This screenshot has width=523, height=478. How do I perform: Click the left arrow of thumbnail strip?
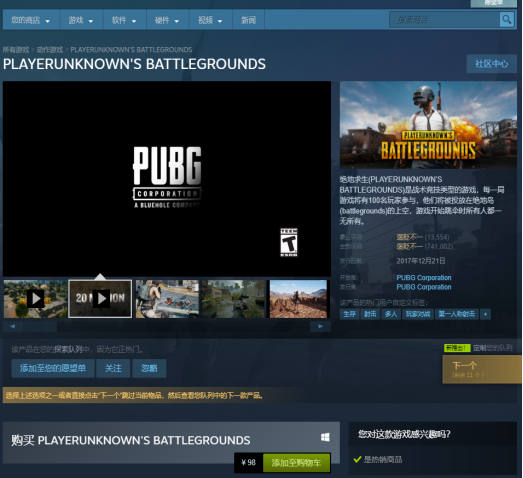[x=13, y=326]
